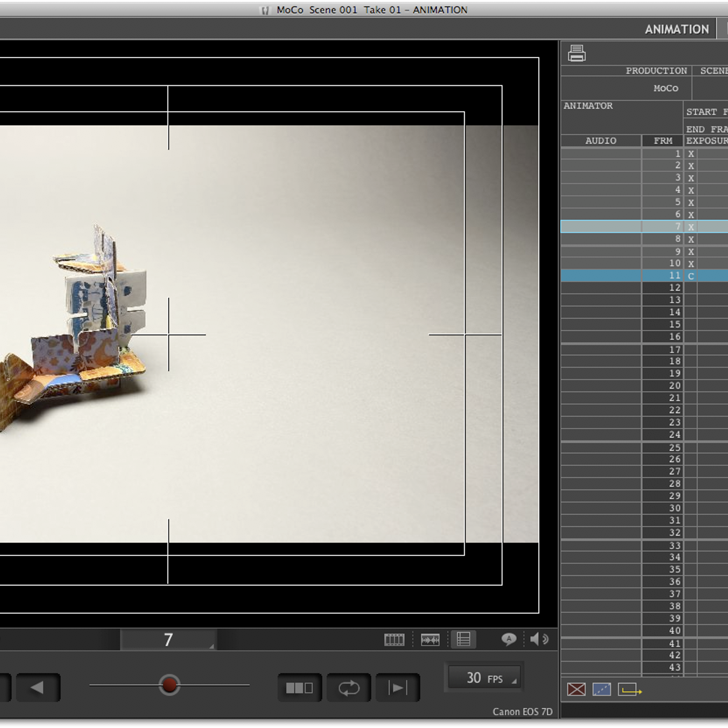Image resolution: width=728 pixels, height=728 pixels.
Task: Click the print X-sheet printer icon
Action: coord(576,53)
